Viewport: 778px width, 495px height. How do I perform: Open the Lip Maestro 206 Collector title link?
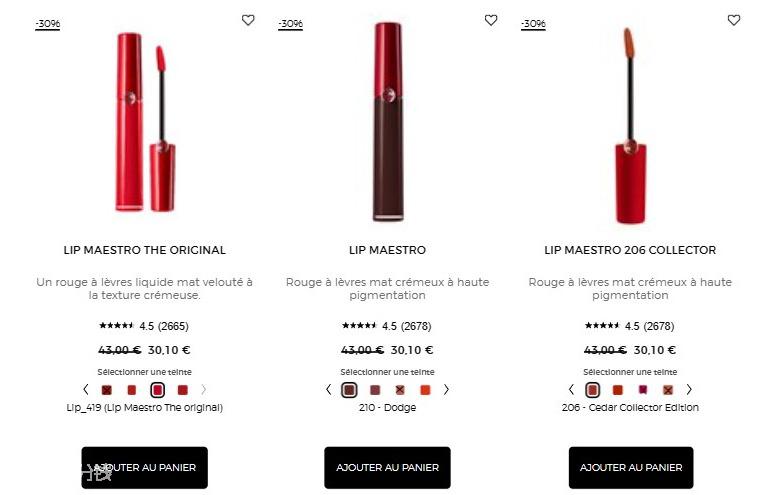[x=630, y=250]
